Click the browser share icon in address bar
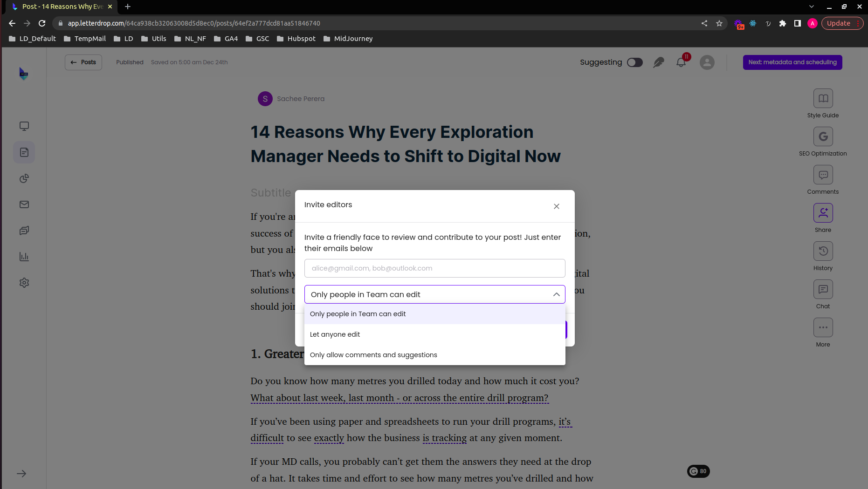 704,23
